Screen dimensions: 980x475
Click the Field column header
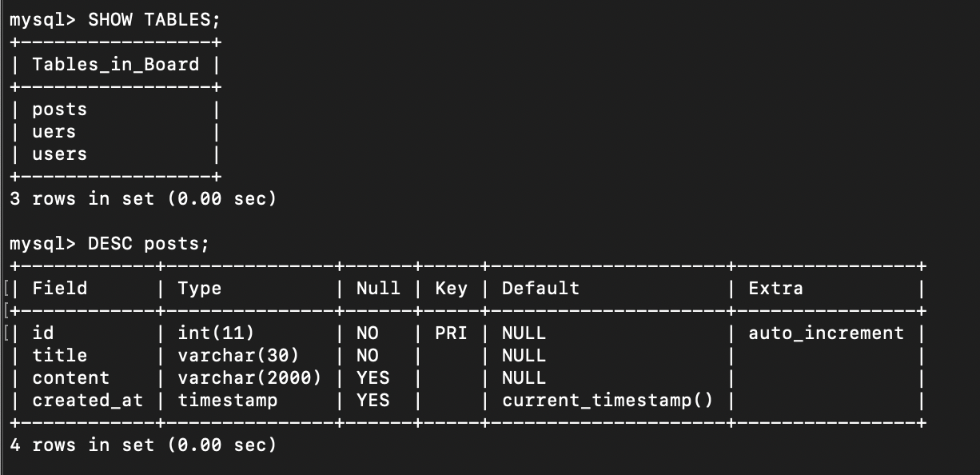tap(60, 288)
